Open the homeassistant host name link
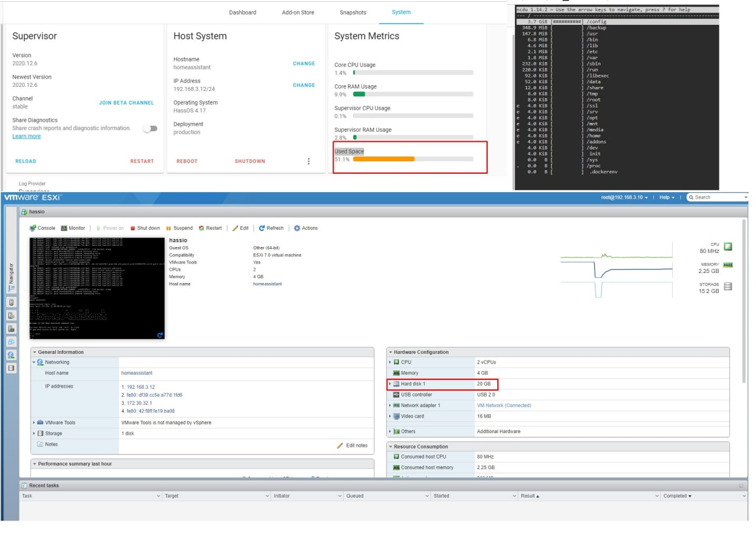 click(x=268, y=284)
